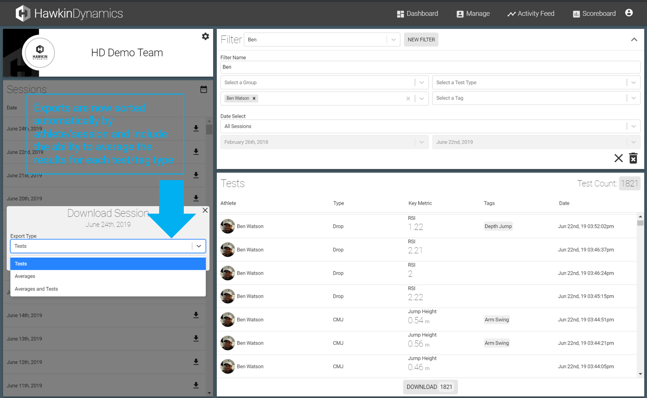Download the June 22nd, 2019 session

[x=196, y=152]
